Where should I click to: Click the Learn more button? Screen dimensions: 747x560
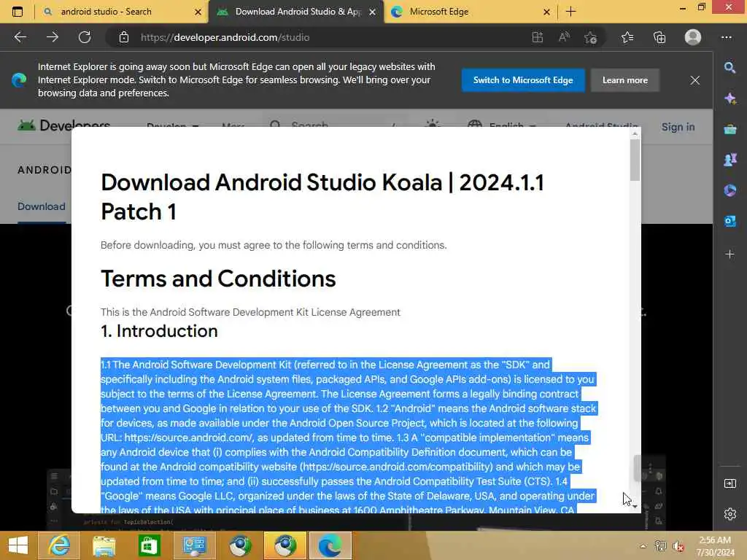point(625,80)
